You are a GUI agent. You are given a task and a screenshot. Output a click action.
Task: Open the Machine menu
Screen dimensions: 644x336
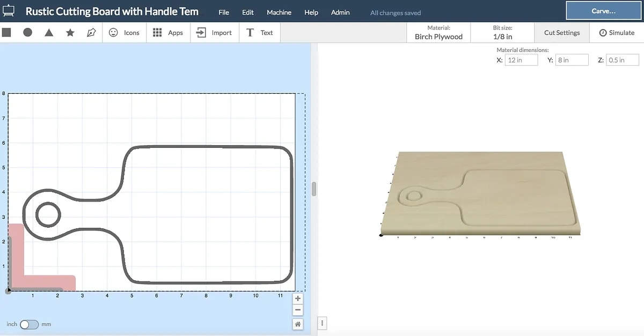279,12
